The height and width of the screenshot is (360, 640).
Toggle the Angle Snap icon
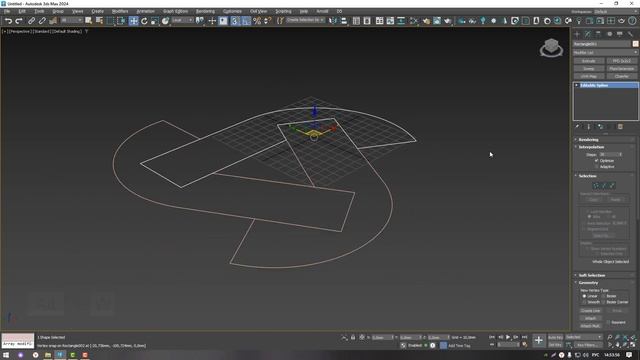[246, 21]
